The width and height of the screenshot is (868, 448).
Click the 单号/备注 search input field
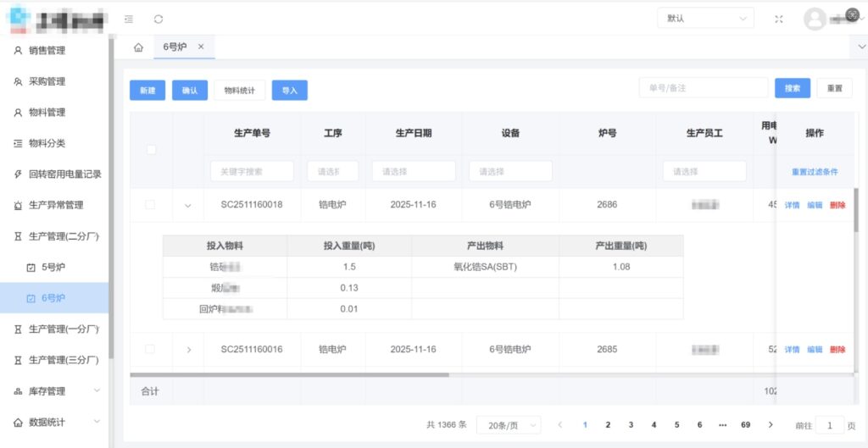tap(703, 88)
